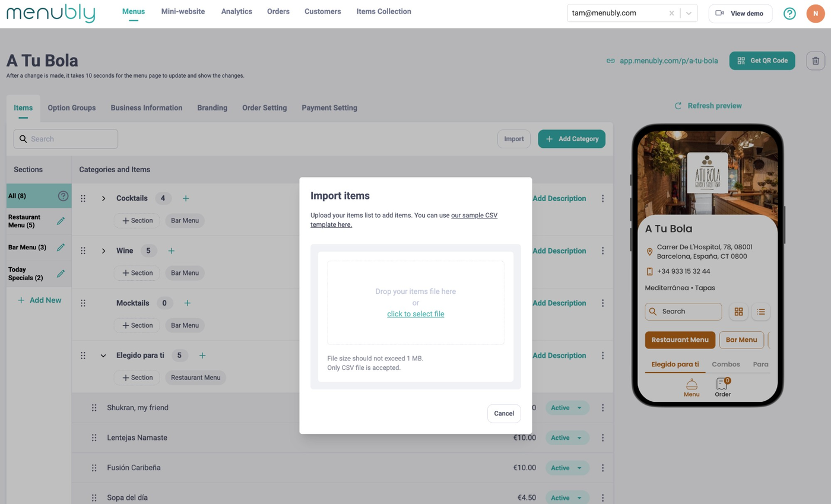Open the Analytics menu in top navigation
Viewport: 831px width, 504px height.
[x=236, y=11]
